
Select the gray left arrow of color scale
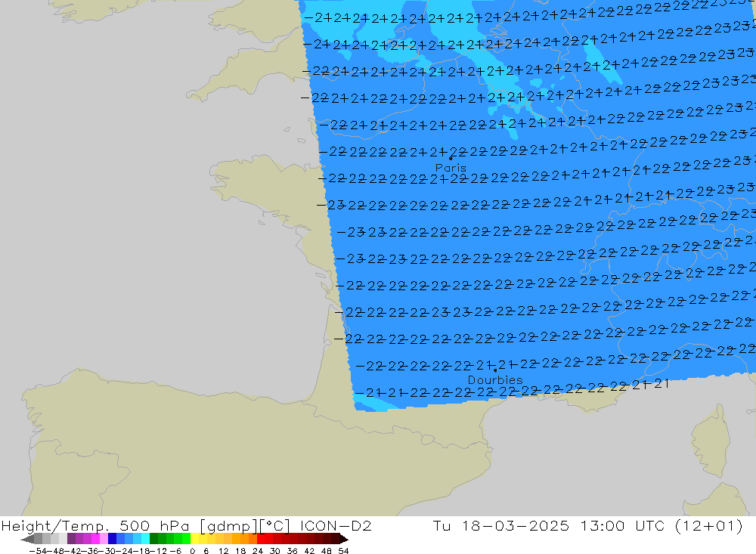tap(28, 540)
